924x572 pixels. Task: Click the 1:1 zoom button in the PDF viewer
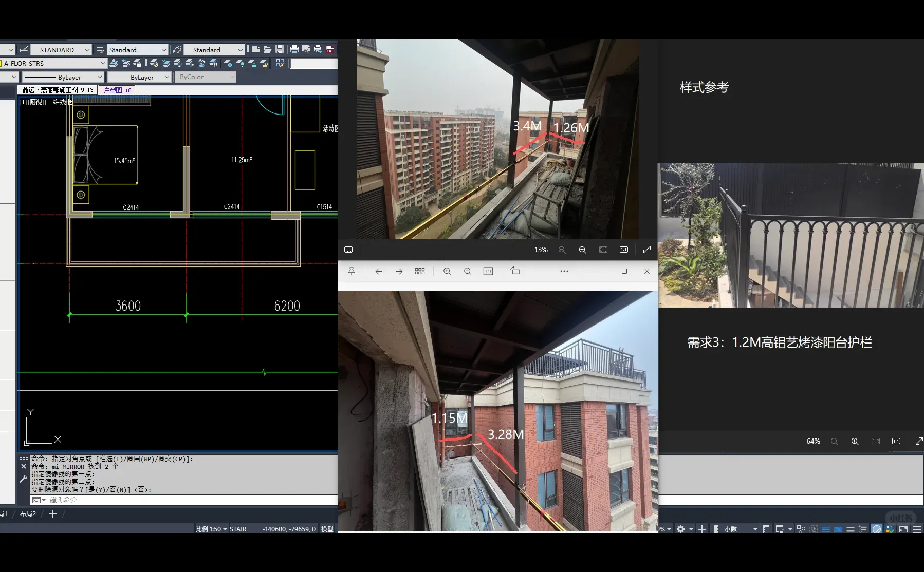click(622, 250)
